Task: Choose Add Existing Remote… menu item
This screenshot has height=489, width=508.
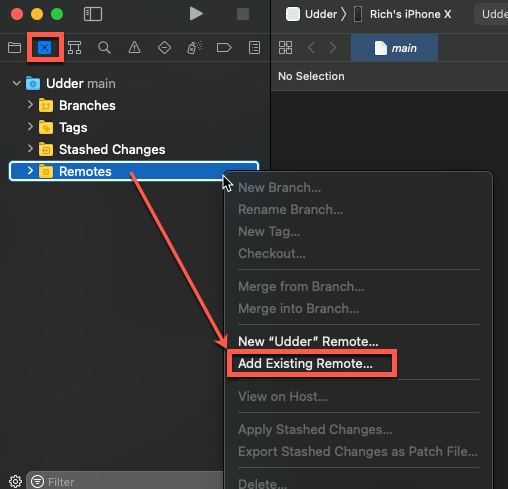Action: 305,364
